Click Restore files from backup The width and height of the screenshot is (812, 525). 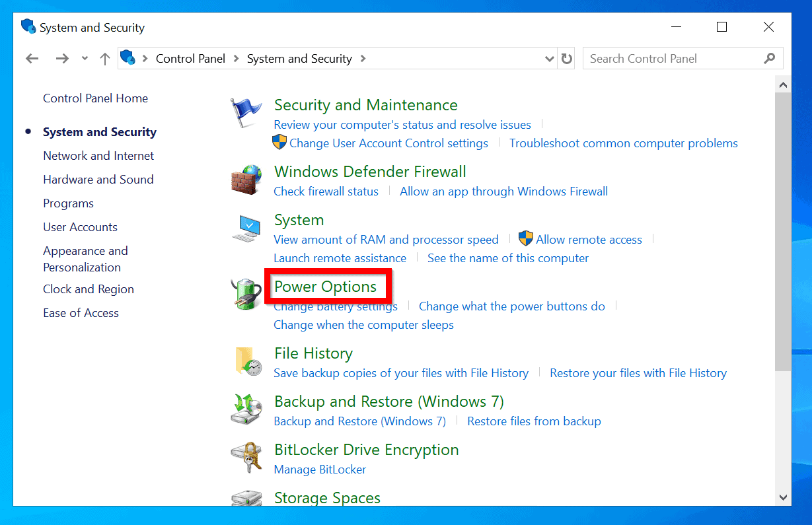click(535, 421)
